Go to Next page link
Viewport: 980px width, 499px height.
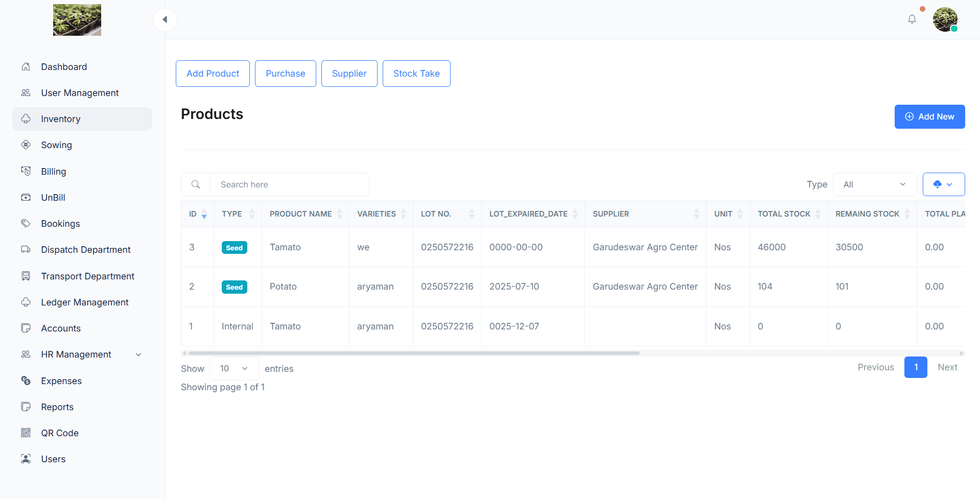click(947, 367)
